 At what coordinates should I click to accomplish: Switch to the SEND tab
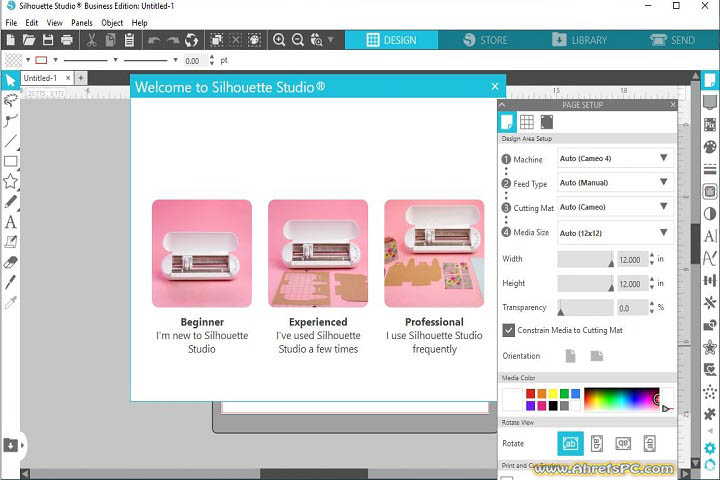click(x=673, y=40)
